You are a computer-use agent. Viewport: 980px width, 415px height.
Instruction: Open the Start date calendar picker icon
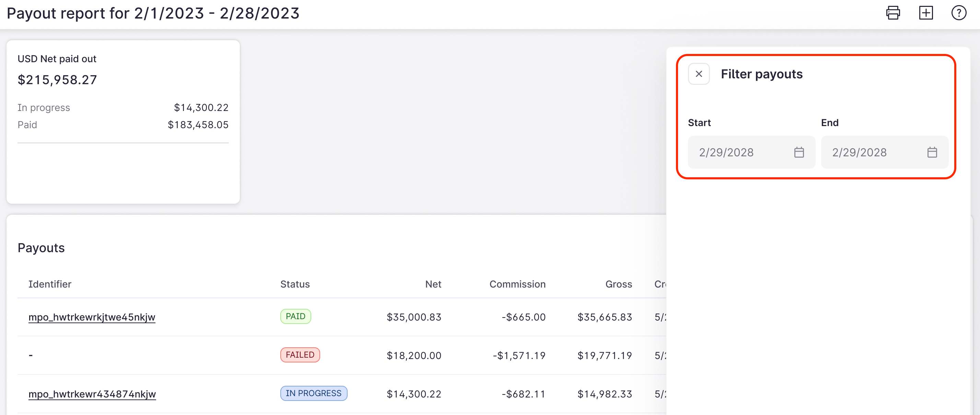point(799,152)
